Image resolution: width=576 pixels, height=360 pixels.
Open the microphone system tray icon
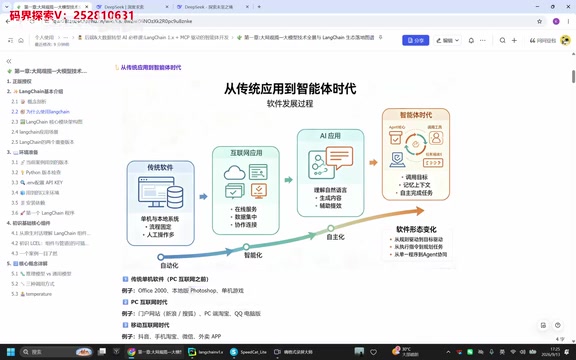pos(491,352)
